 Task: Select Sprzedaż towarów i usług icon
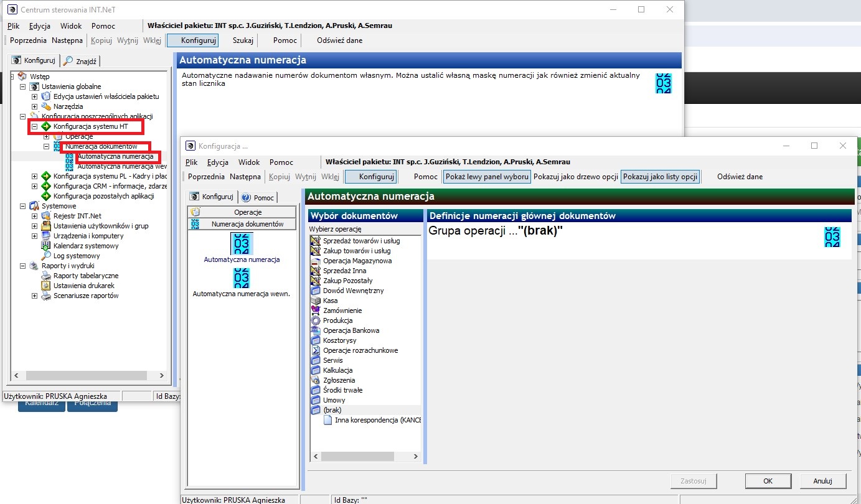[315, 241]
